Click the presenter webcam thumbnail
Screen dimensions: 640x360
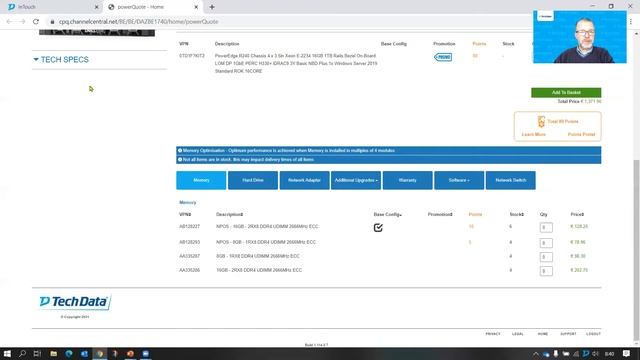click(580, 37)
